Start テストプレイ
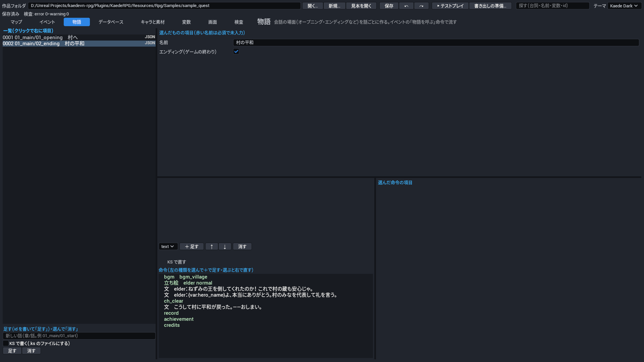644x362 pixels. [x=450, y=6]
